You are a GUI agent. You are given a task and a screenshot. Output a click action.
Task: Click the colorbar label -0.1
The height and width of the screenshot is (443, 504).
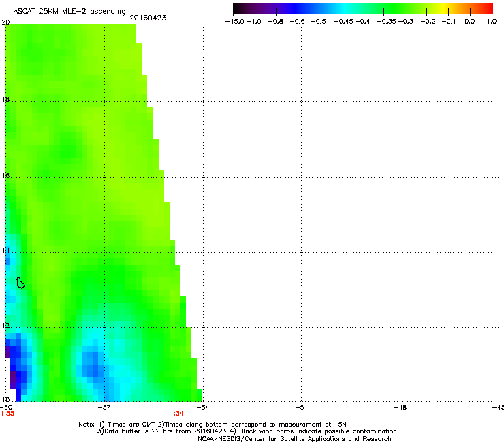tap(449, 22)
